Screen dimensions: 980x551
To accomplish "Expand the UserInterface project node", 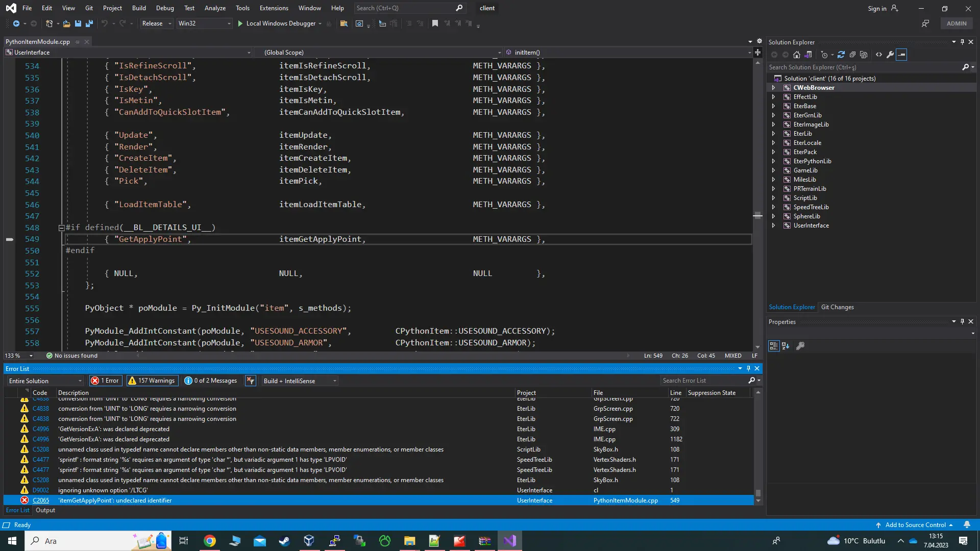I will point(773,226).
